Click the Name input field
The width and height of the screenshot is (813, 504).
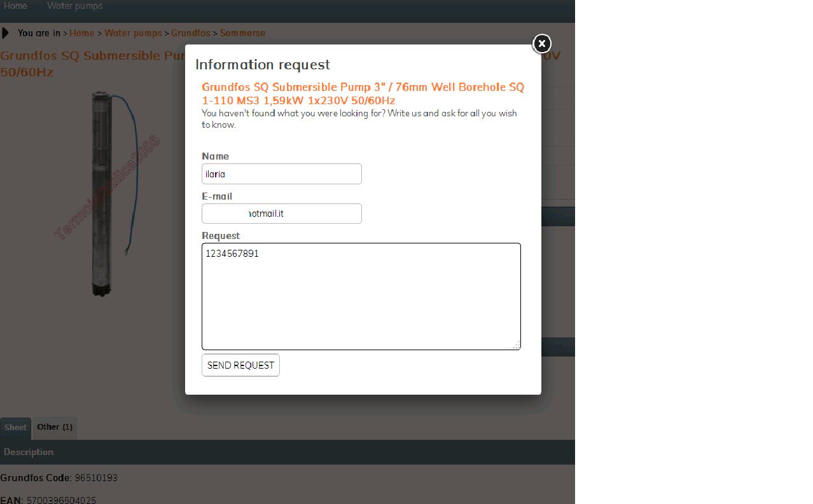(282, 174)
